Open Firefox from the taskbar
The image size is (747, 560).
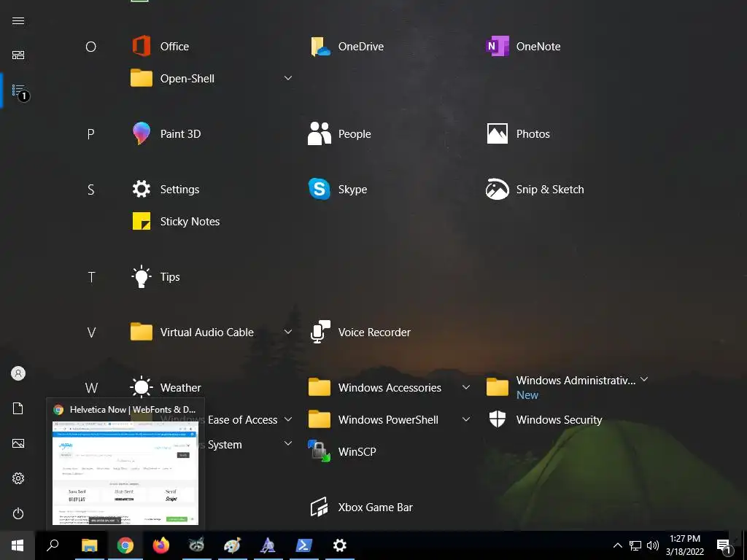tap(161, 545)
